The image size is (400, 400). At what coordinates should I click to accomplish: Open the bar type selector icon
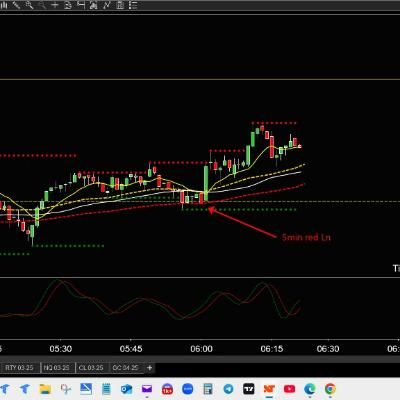tap(4, 5)
